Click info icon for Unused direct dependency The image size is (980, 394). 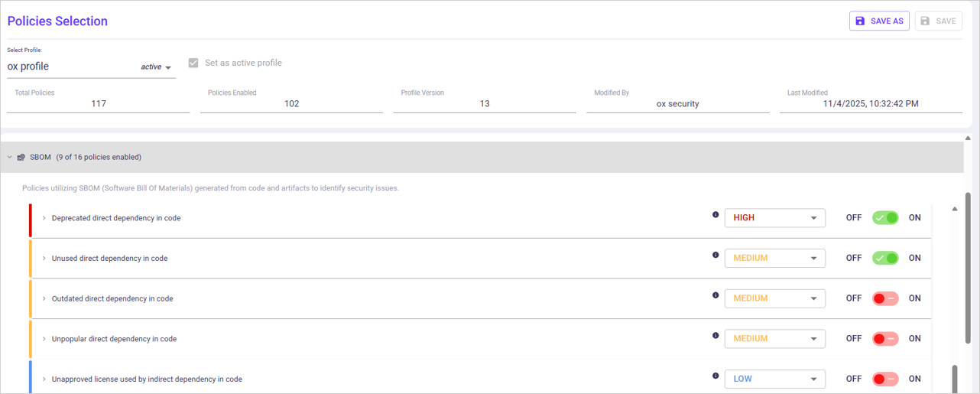716,255
